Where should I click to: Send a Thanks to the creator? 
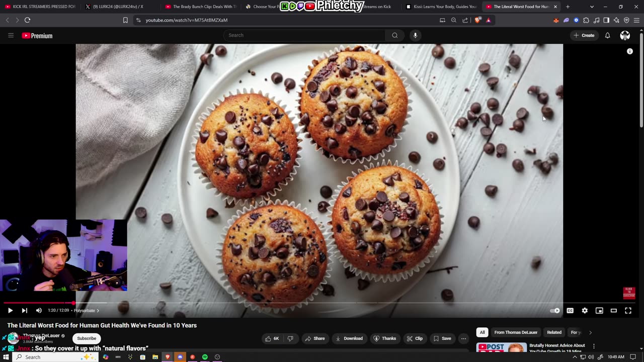[x=385, y=338]
